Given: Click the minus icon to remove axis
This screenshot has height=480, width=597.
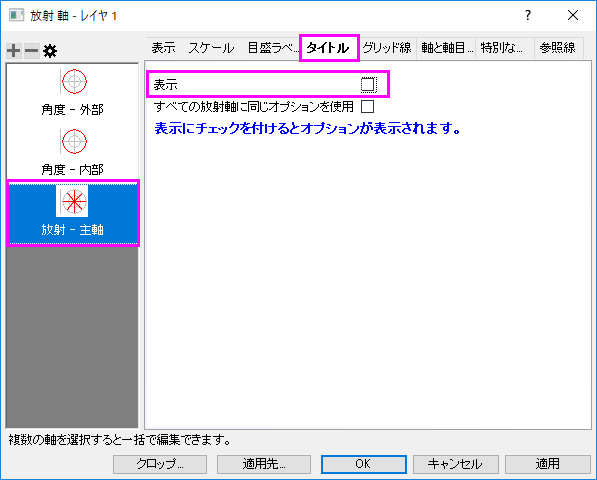Looking at the screenshot, I should click(32, 50).
